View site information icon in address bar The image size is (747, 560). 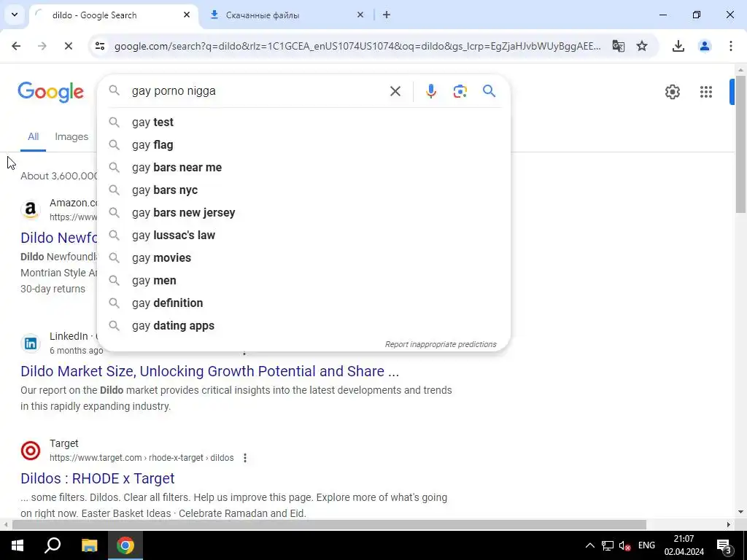[99, 46]
